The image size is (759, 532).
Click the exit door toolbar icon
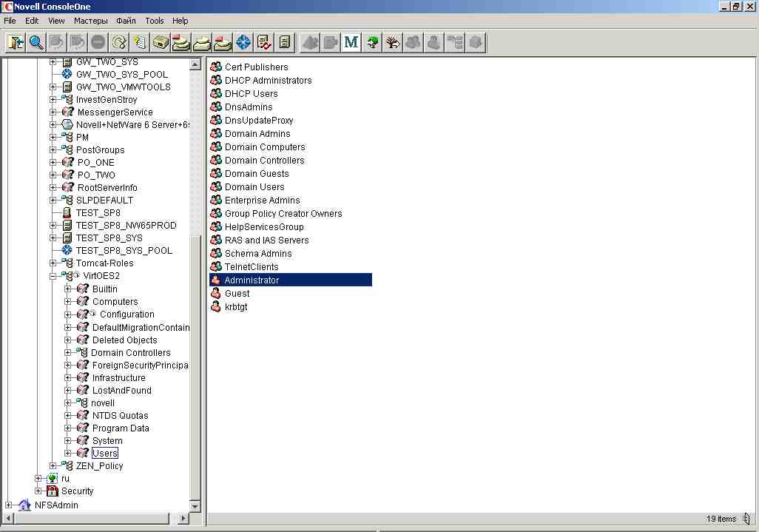pos(16,43)
